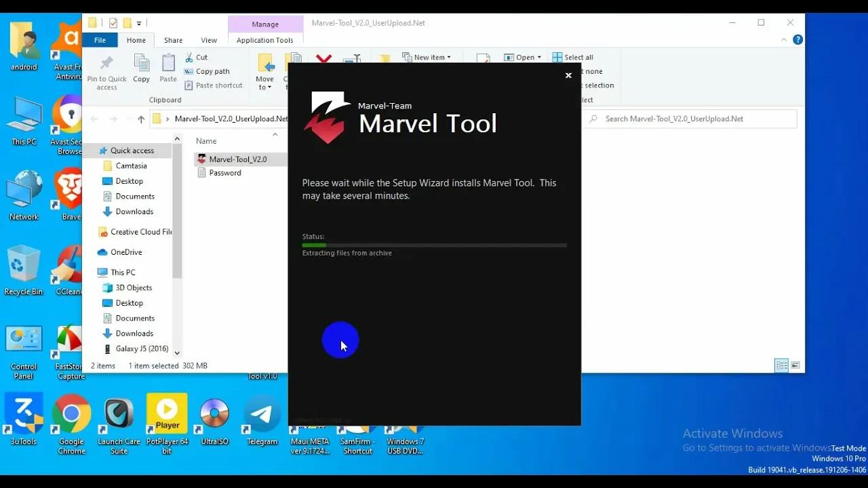
Task: Switch to the Share ribbon tab
Action: click(x=173, y=41)
